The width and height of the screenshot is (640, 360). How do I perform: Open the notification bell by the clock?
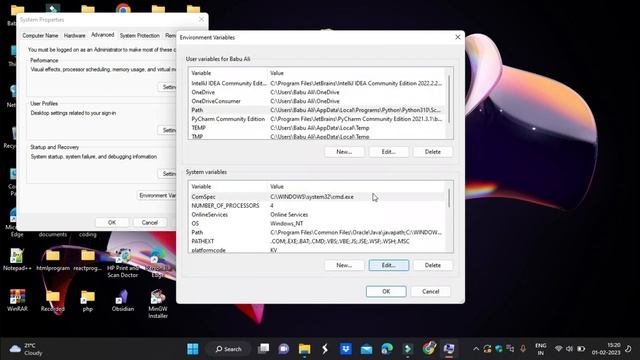tap(629, 349)
